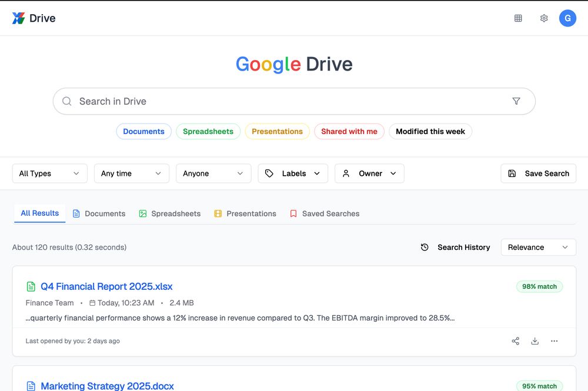The image size is (588, 391).
Task: Open the Any time date filter
Action: click(x=132, y=173)
